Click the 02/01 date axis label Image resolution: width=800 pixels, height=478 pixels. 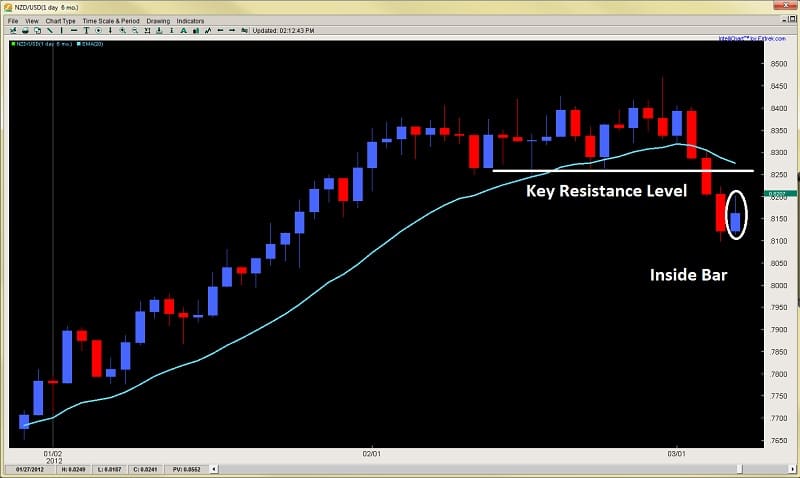(x=371, y=453)
